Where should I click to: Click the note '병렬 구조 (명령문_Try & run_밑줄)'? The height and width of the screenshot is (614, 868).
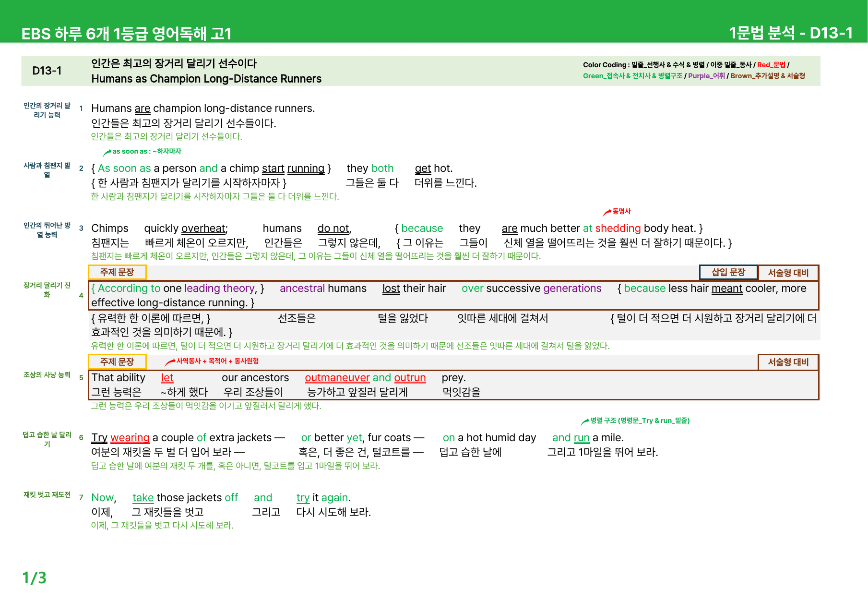640,421
